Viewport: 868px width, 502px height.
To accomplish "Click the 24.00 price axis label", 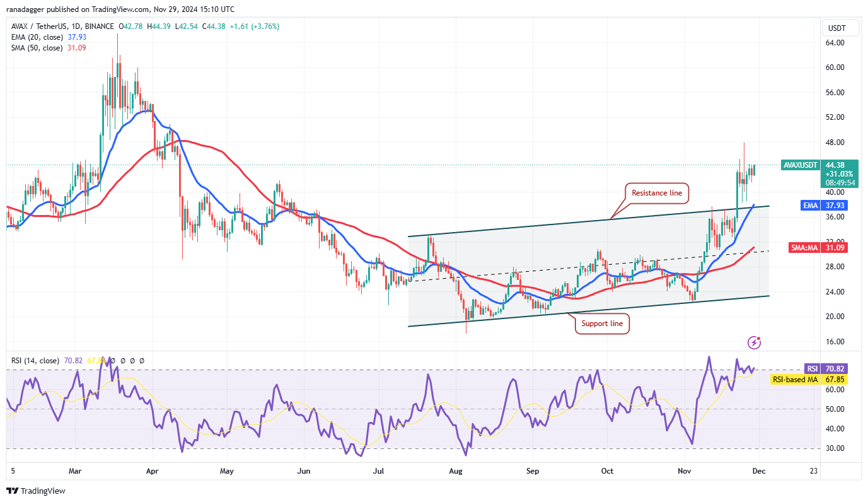I will (x=835, y=292).
